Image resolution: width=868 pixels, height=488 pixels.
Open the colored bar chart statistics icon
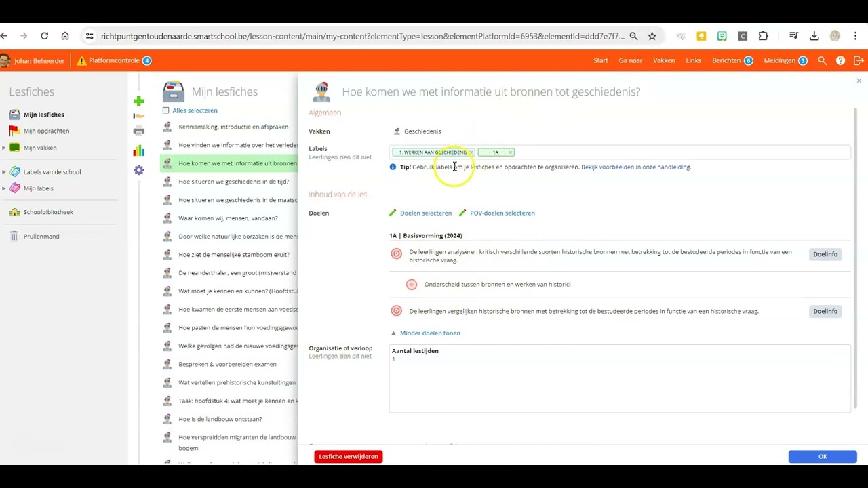139,150
